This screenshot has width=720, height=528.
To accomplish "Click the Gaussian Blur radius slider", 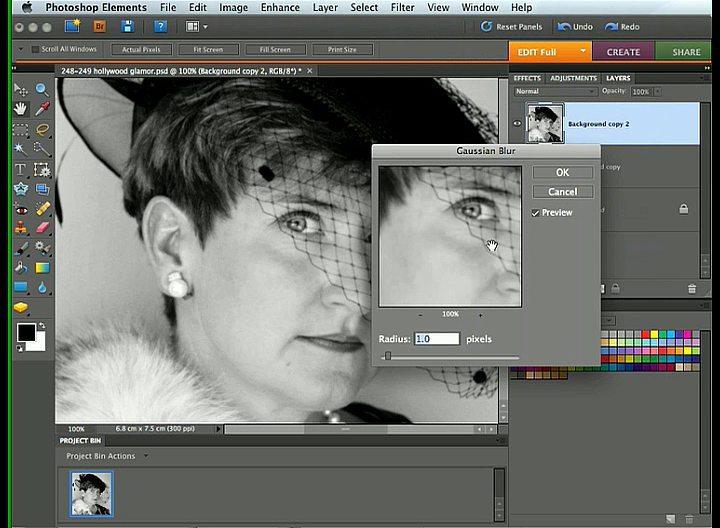I will [x=388, y=356].
